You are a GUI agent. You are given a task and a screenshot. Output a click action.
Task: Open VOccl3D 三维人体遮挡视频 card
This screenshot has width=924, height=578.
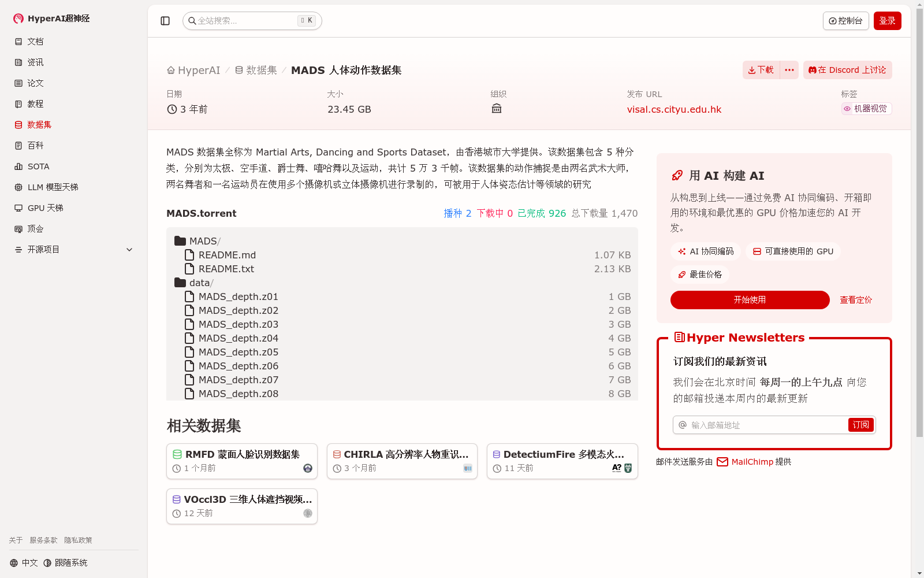tap(242, 506)
